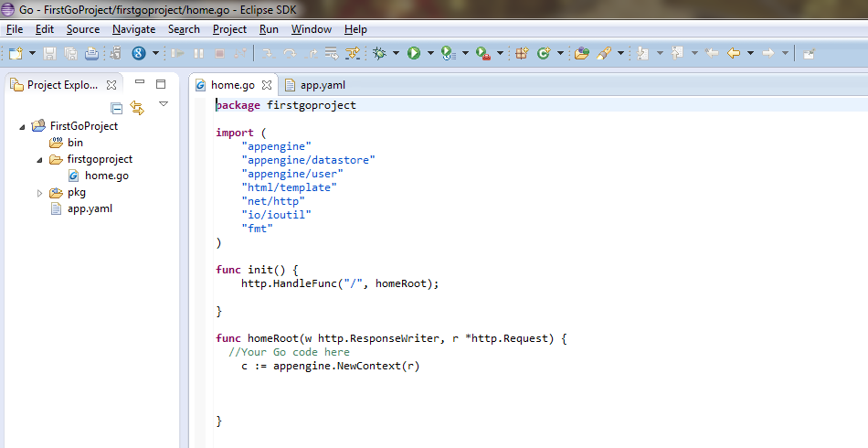This screenshot has width=868, height=448.
Task: Click the Drop to Frame icon
Action: [x=332, y=53]
